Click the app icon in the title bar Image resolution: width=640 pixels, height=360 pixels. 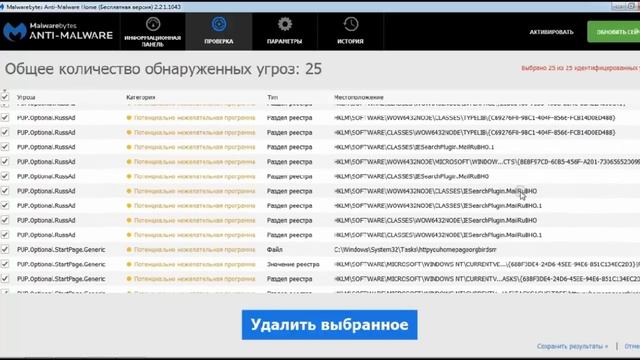click(x=2, y=7)
